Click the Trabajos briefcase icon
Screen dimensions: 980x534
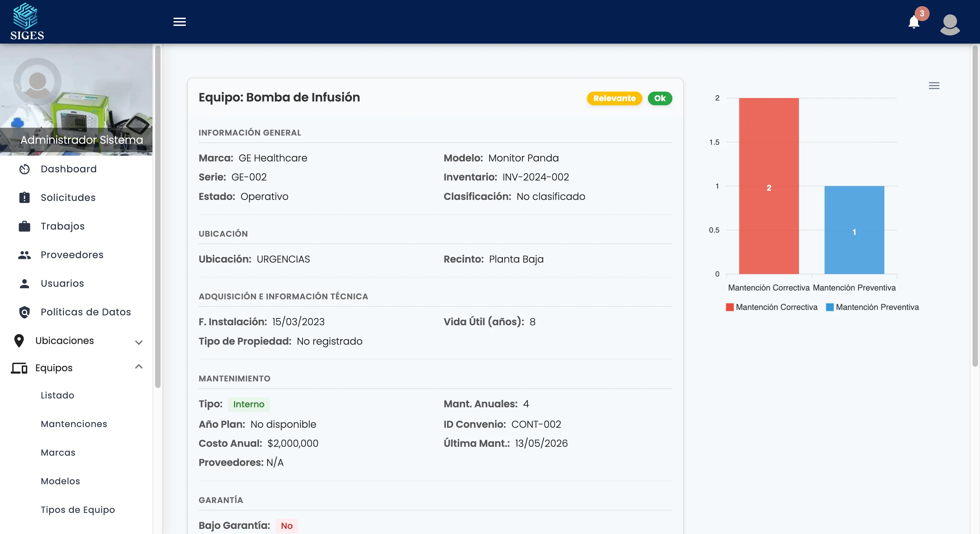point(24,226)
